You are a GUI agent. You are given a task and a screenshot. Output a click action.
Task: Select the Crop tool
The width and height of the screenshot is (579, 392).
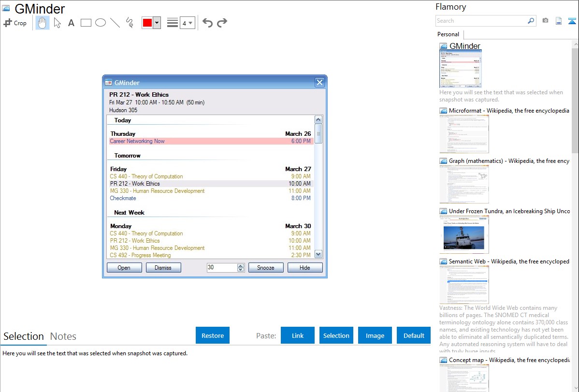click(x=15, y=23)
